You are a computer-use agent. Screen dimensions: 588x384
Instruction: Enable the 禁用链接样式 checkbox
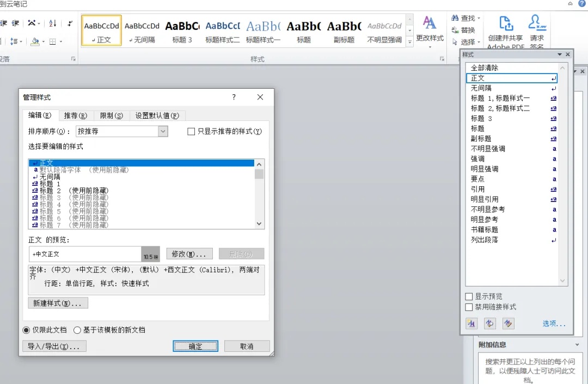click(469, 307)
